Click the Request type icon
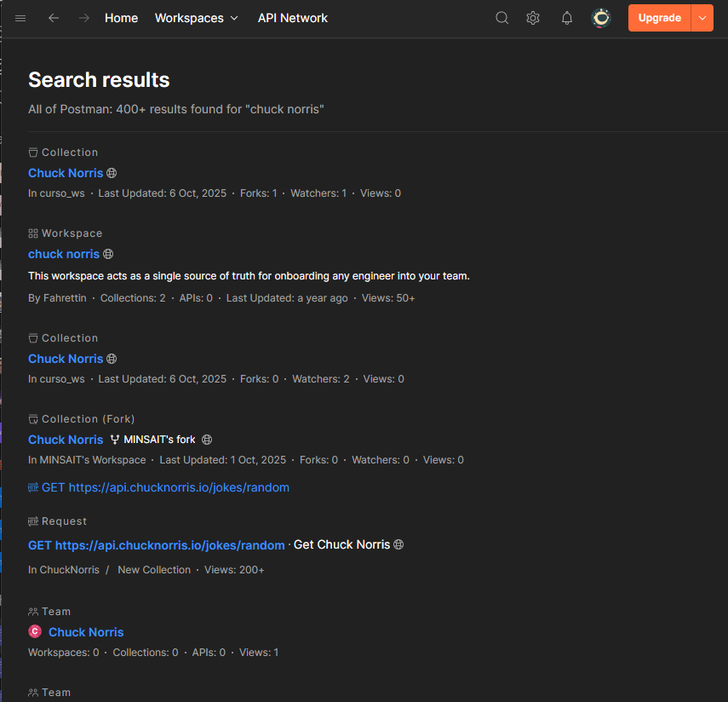This screenshot has height=702, width=728. [33, 521]
